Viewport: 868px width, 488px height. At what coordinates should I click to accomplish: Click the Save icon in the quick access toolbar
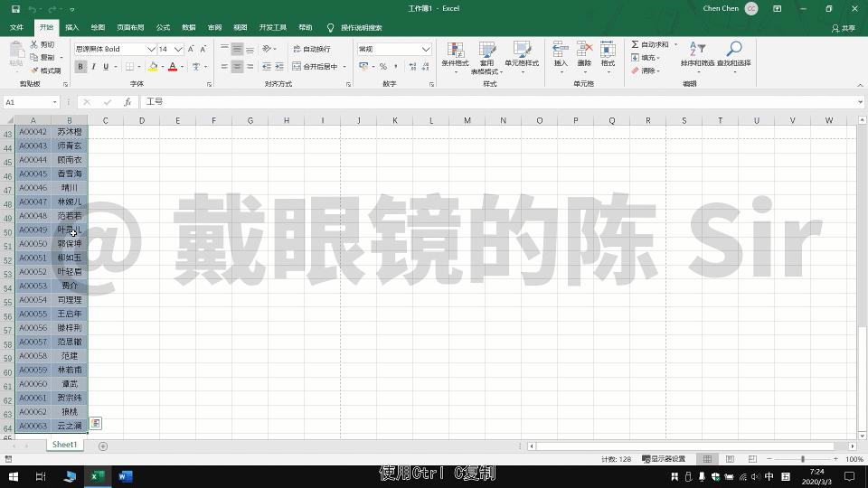pyautogui.click(x=15, y=9)
